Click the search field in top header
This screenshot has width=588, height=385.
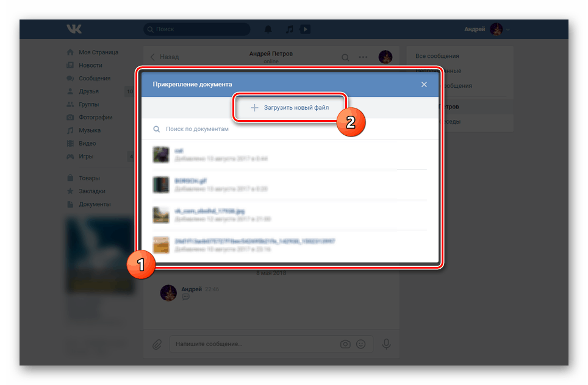point(196,29)
